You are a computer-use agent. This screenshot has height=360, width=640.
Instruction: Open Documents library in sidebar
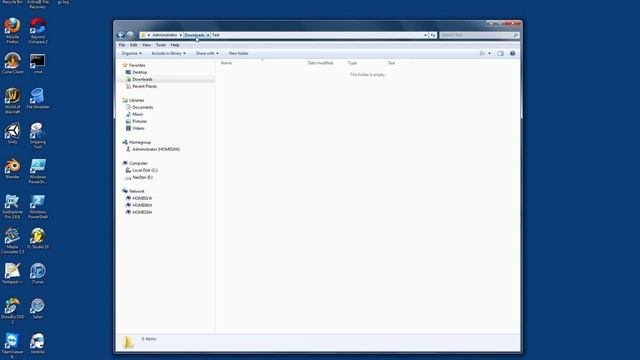pos(142,107)
